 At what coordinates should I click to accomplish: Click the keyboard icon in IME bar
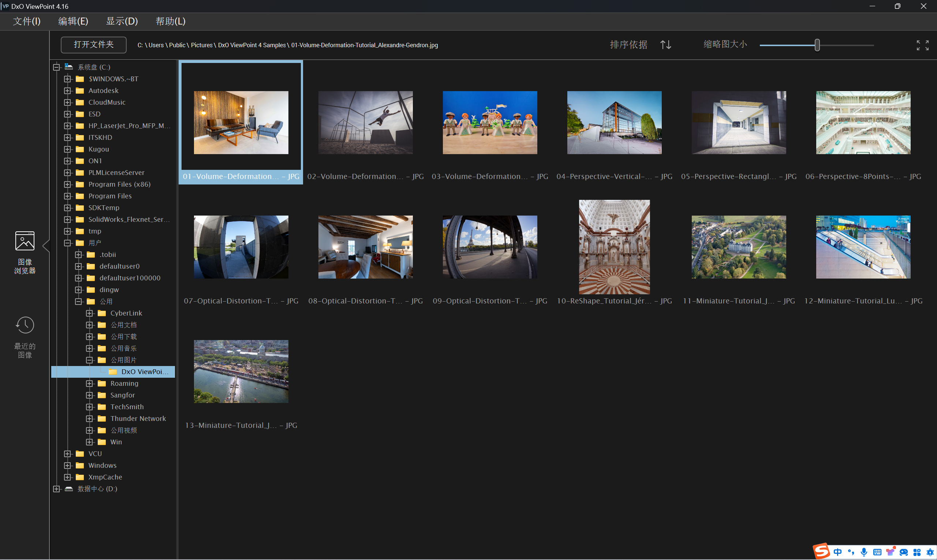(877, 552)
